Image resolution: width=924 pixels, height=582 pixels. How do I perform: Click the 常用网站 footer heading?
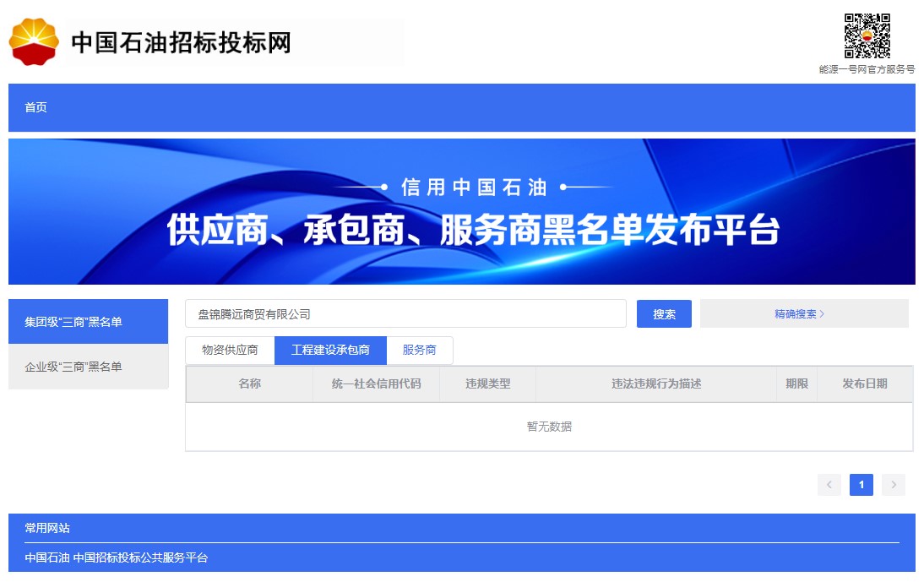pos(47,528)
